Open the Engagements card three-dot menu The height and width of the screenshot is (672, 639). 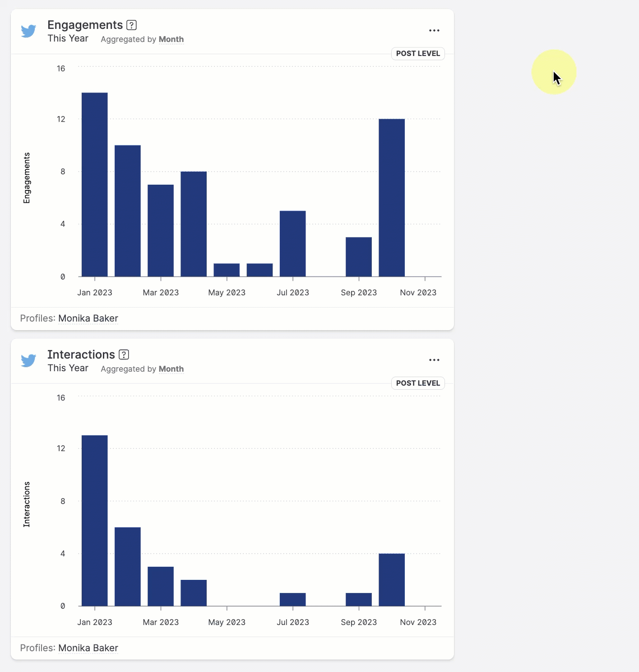pos(434,31)
